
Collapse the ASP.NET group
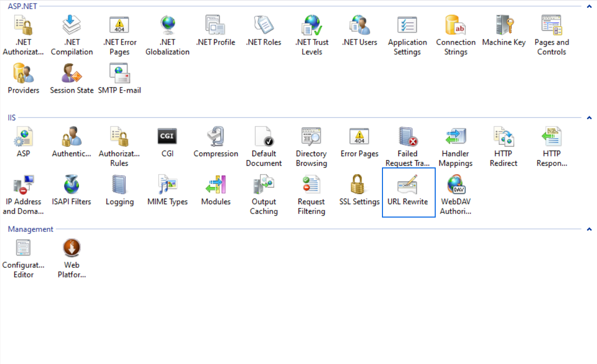(589, 6)
